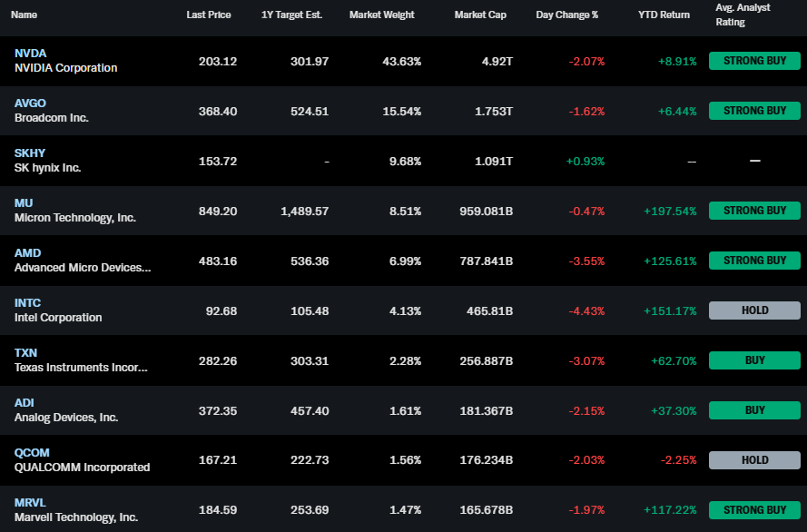The height and width of the screenshot is (532, 807).
Task: Select the SK hynix Inc. company name
Action: pyautogui.click(x=48, y=168)
